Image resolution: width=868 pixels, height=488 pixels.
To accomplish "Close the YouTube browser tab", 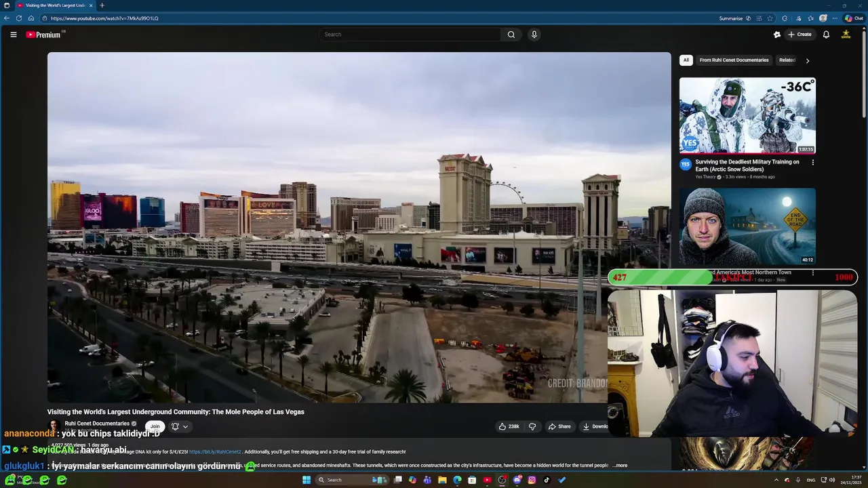I will 91,5.
